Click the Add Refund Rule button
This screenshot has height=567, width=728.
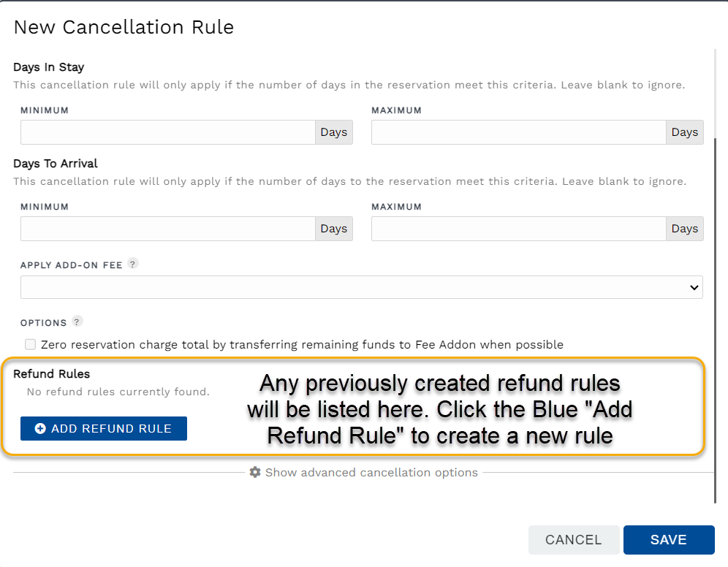tap(103, 428)
